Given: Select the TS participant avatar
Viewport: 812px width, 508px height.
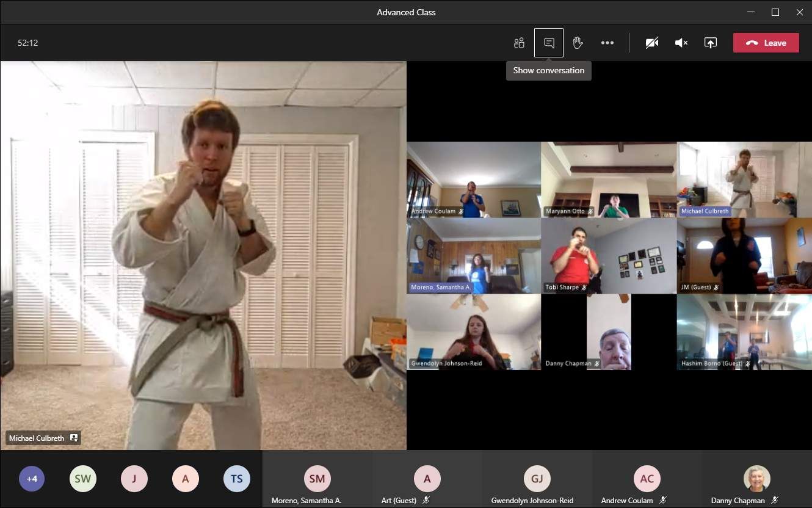Looking at the screenshot, I should click(x=236, y=479).
